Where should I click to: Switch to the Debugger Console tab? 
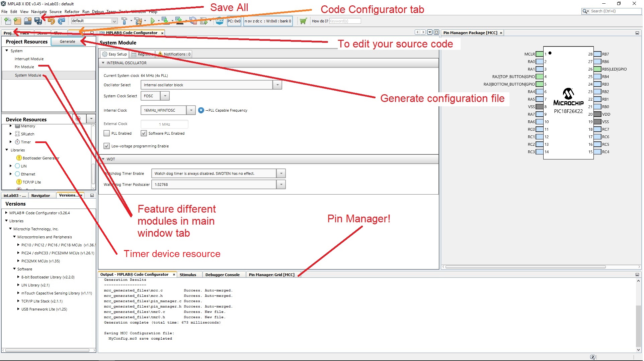[x=222, y=275]
